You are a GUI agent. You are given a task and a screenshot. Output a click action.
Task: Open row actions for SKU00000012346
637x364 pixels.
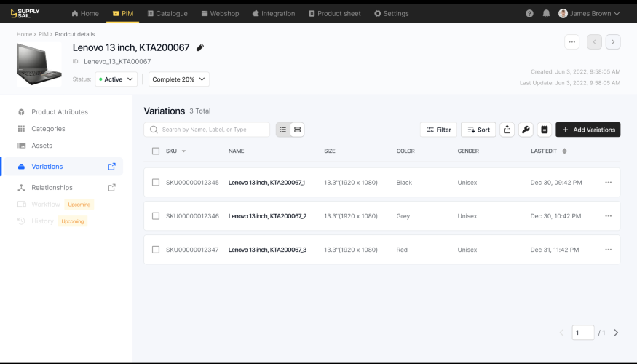(608, 216)
